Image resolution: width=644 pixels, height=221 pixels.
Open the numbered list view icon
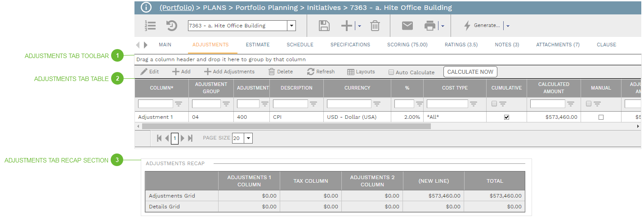(x=150, y=26)
